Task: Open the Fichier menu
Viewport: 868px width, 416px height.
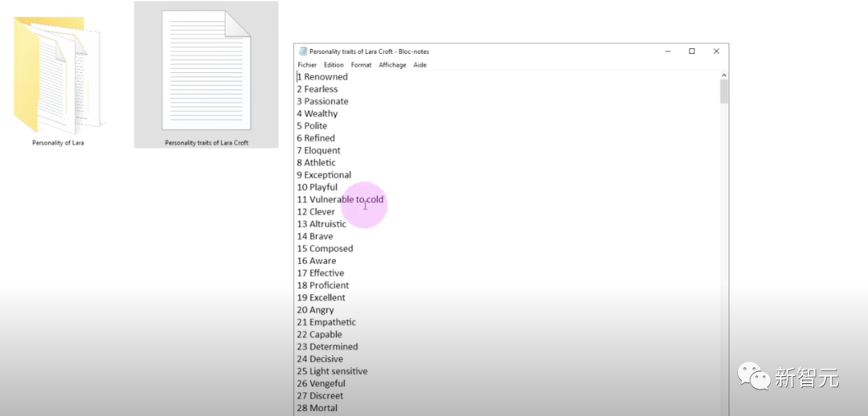Action: click(307, 65)
